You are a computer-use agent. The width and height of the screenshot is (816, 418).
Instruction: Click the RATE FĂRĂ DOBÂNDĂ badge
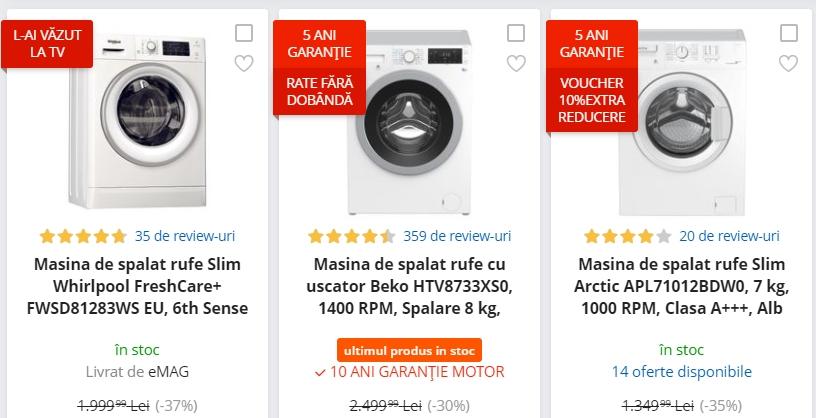click(x=319, y=91)
